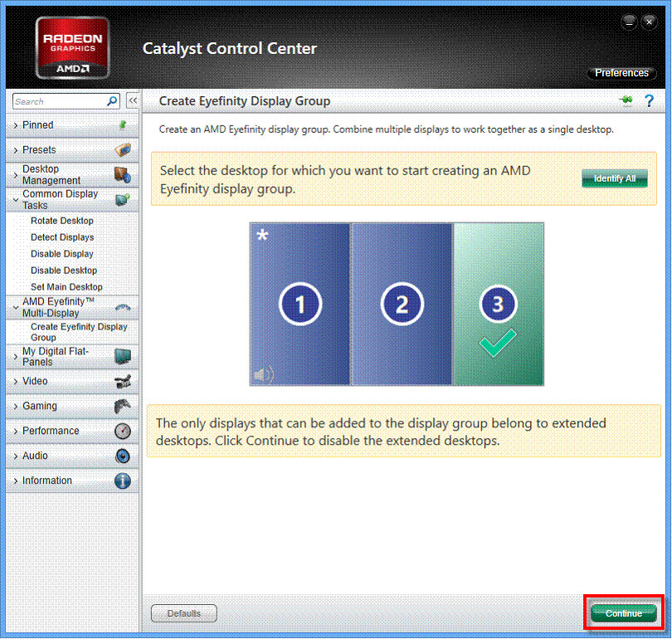Expand the Desktop Management section

(x=16, y=175)
